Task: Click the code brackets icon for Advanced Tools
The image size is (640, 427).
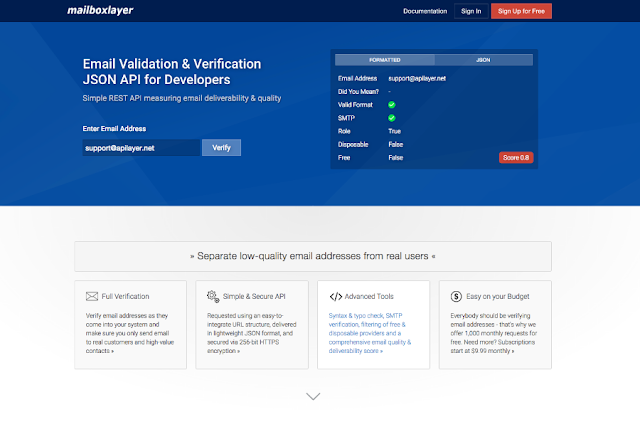Action: point(336,297)
